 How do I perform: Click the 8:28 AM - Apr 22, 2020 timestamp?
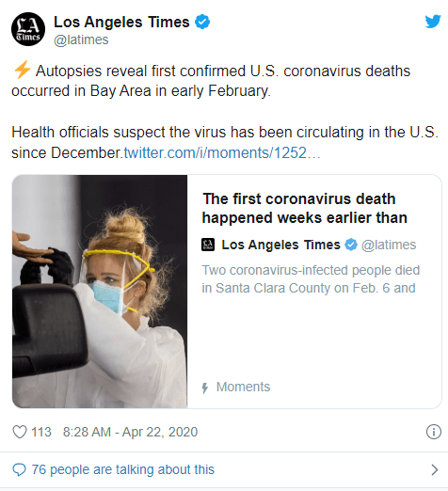(x=130, y=432)
